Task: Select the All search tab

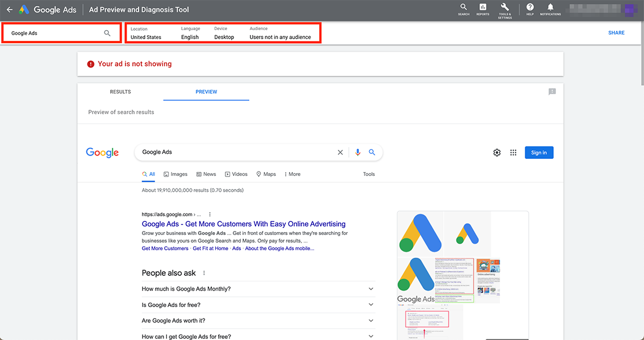Action: point(149,174)
